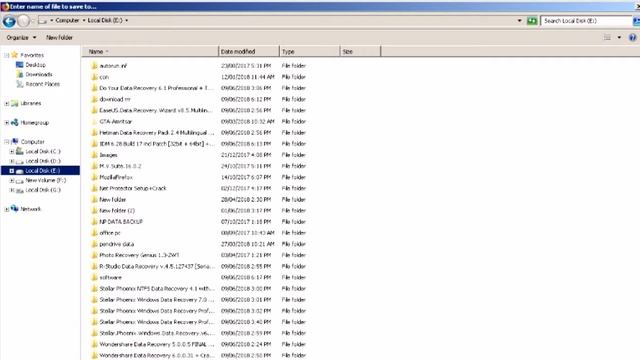The width and height of the screenshot is (640, 360).
Task: Click the IDM 6.28 Build 17 folder icon
Action: coord(94,144)
